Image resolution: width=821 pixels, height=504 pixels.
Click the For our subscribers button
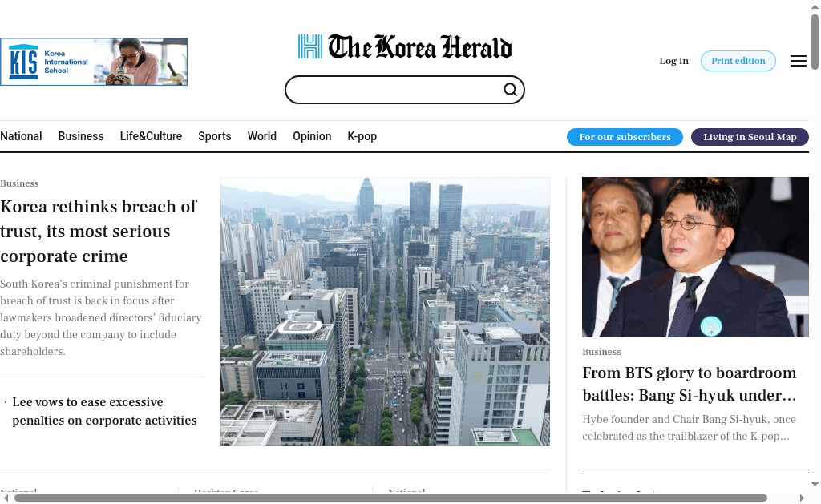625,136
